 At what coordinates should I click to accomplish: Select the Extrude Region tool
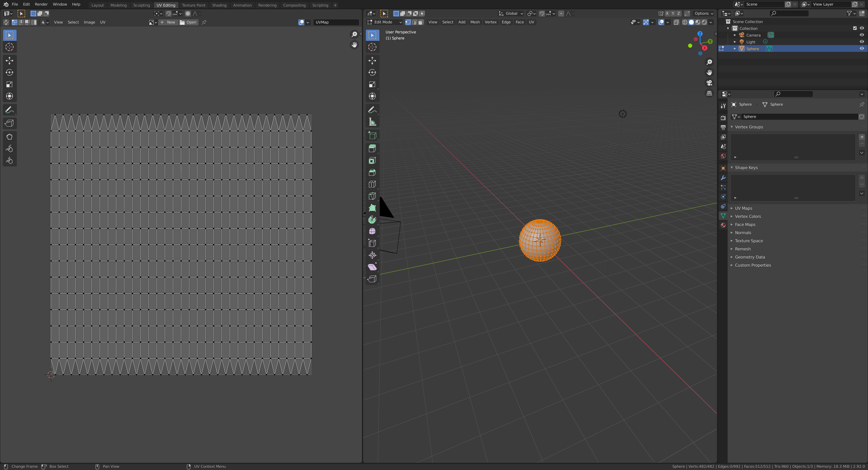coord(372,148)
